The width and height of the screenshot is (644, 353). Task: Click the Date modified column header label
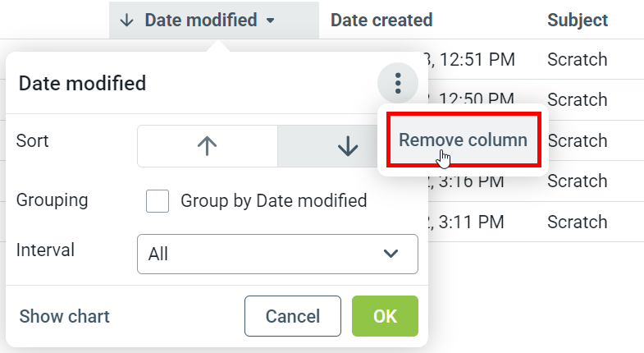click(x=200, y=20)
